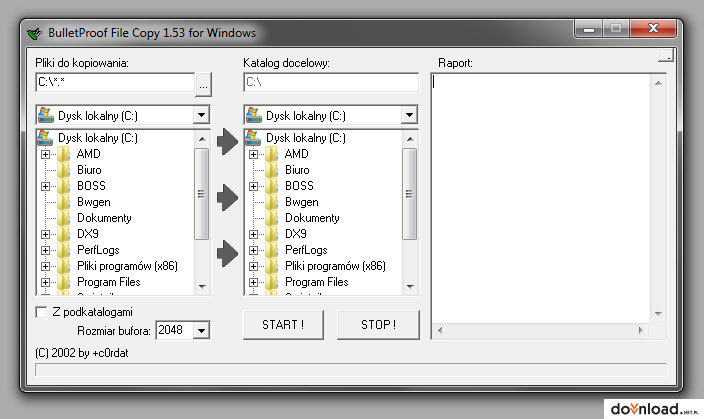Viewport: 704px width, 419px height.
Task: Select the BOSS folder icon in destination tree
Action: pyautogui.click(x=271, y=186)
